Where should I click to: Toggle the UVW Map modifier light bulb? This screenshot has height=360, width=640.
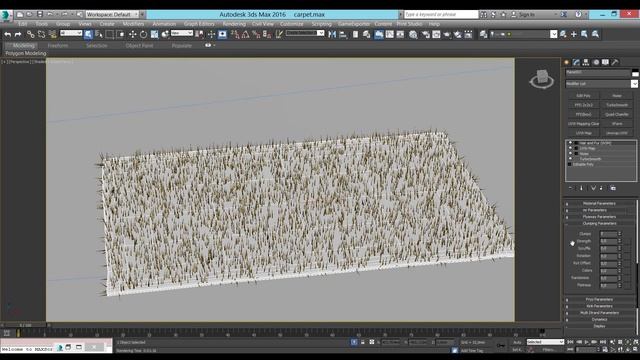pyautogui.click(x=570, y=149)
